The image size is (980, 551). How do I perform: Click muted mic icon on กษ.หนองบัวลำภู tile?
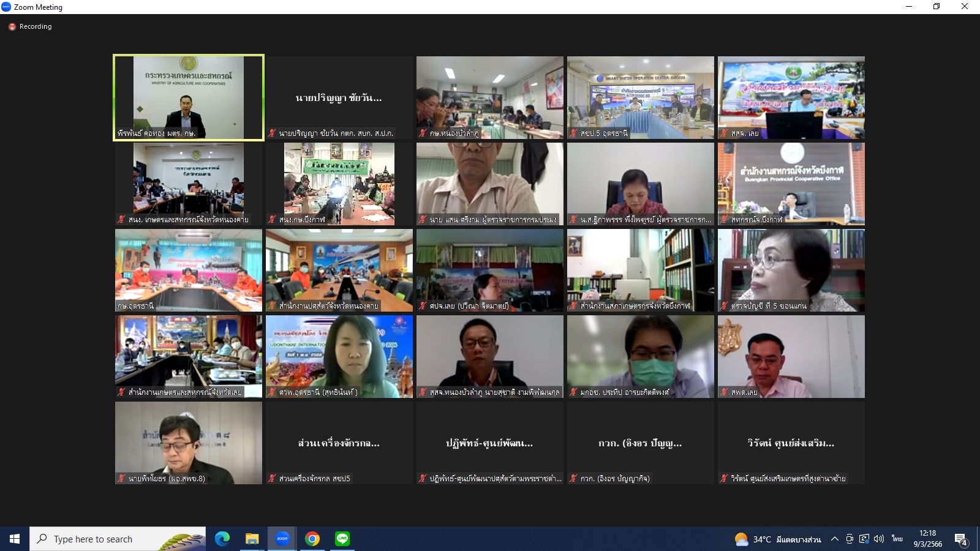click(423, 133)
